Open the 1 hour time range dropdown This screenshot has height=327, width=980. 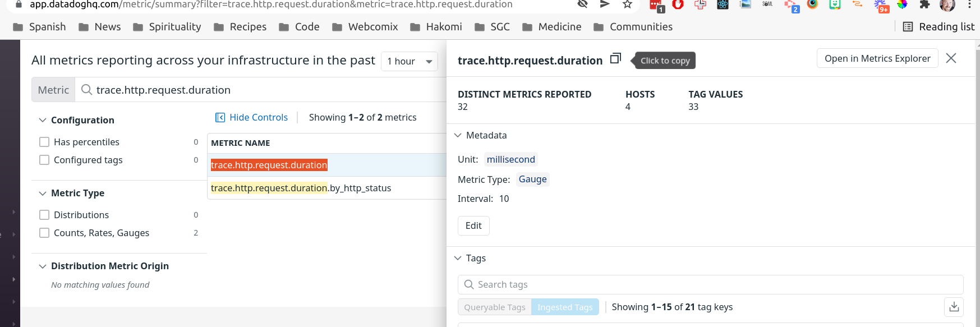tap(410, 61)
